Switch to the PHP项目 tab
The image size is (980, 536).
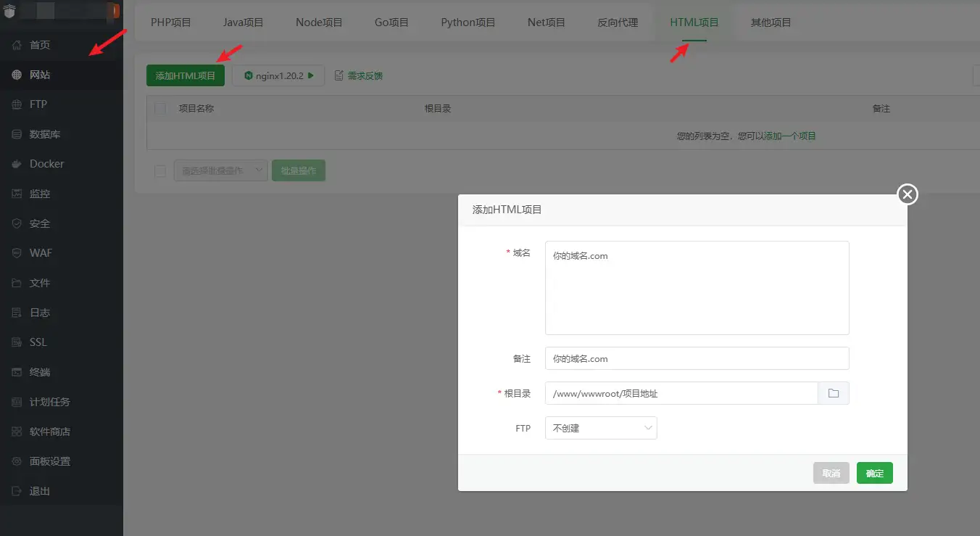pos(171,22)
